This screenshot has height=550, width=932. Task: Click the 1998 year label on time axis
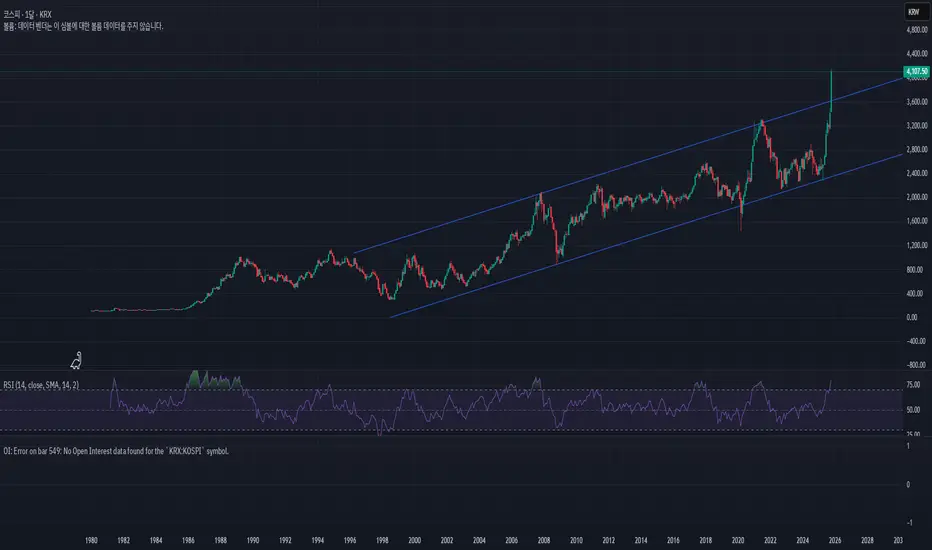pyautogui.click(x=382, y=540)
